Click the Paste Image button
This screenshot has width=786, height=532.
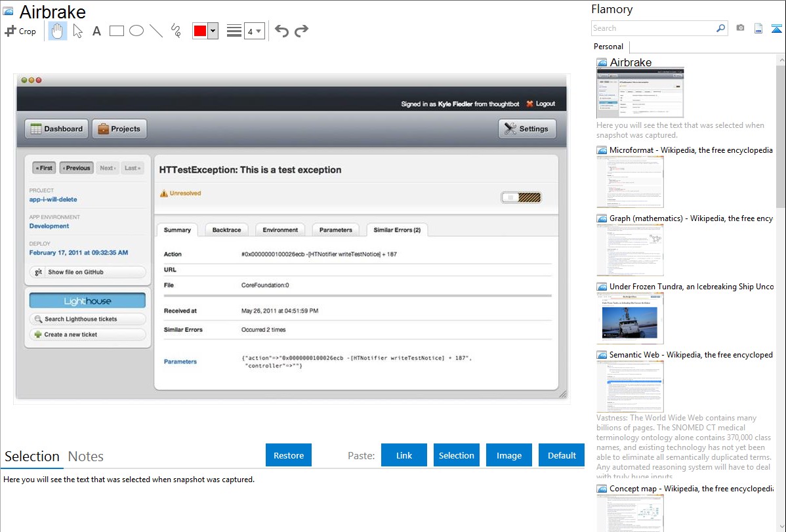[x=509, y=455]
